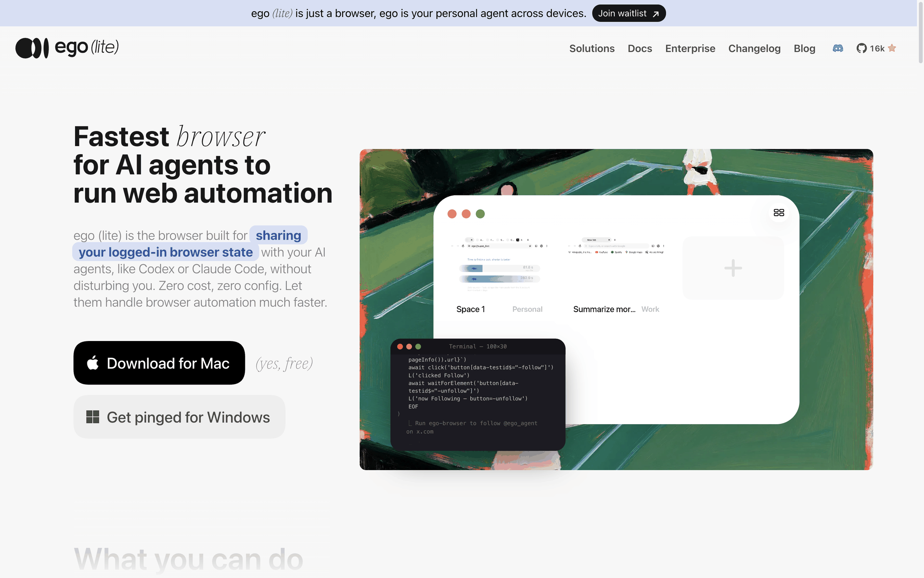Select the Enterprise nav link

pos(690,49)
